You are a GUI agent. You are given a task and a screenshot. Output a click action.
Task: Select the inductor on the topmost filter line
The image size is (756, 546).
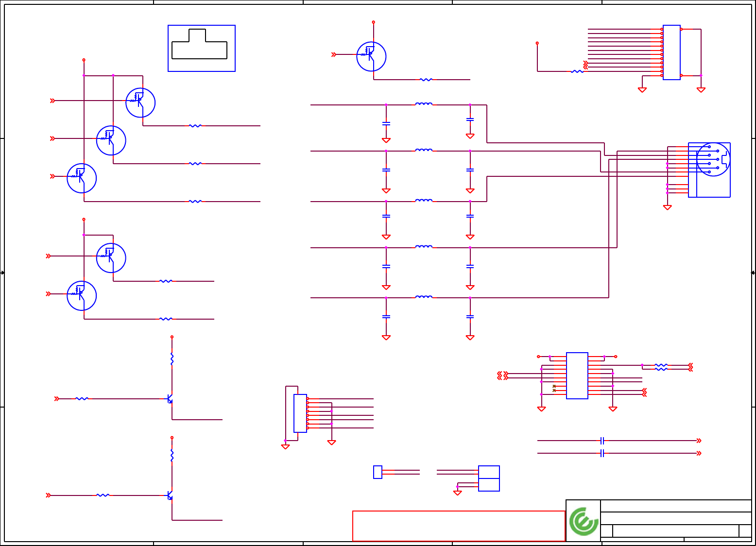point(424,104)
